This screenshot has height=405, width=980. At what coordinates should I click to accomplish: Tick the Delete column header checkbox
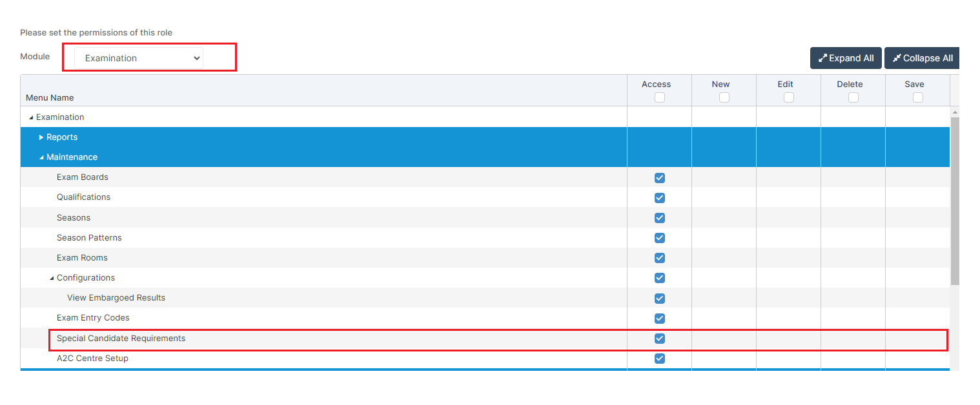(853, 97)
